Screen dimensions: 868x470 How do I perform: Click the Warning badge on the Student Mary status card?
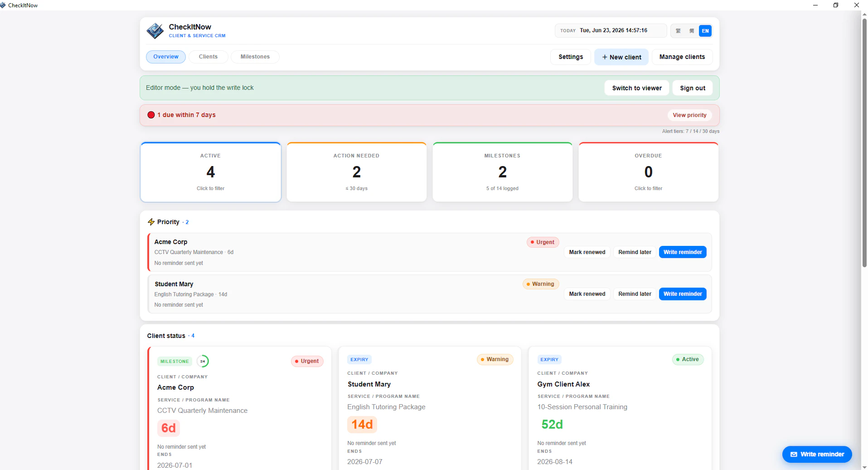pyautogui.click(x=495, y=359)
